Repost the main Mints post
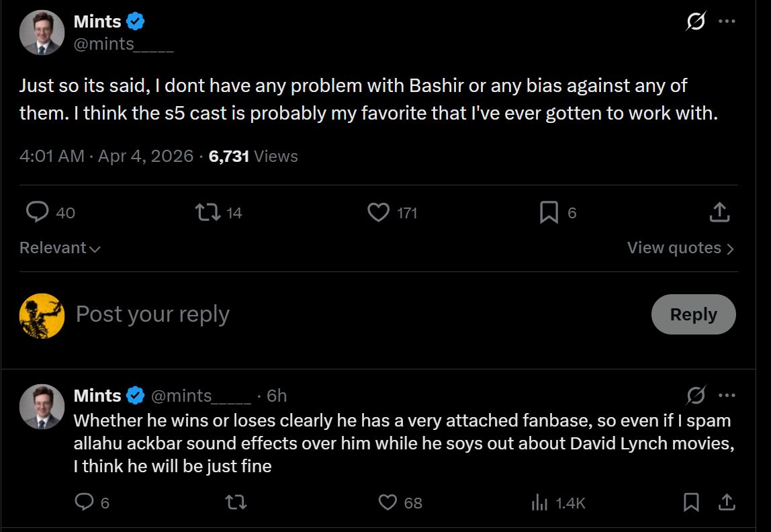 pos(206,213)
